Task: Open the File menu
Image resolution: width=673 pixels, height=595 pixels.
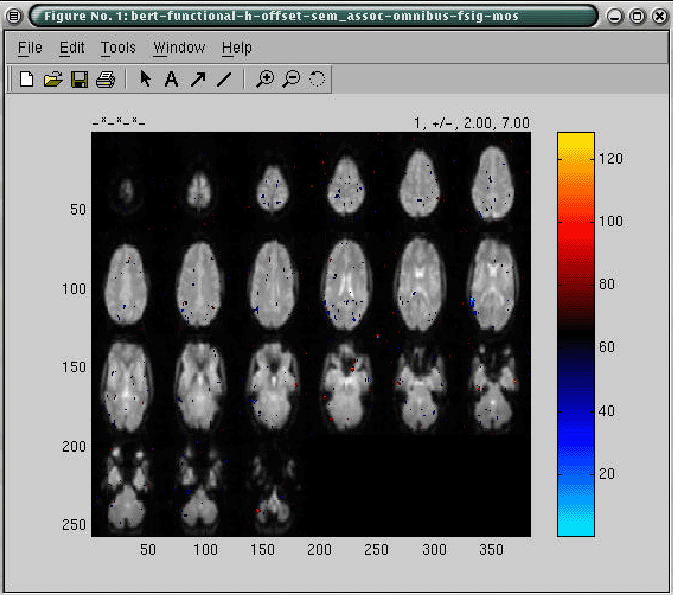Action: pyautogui.click(x=30, y=48)
